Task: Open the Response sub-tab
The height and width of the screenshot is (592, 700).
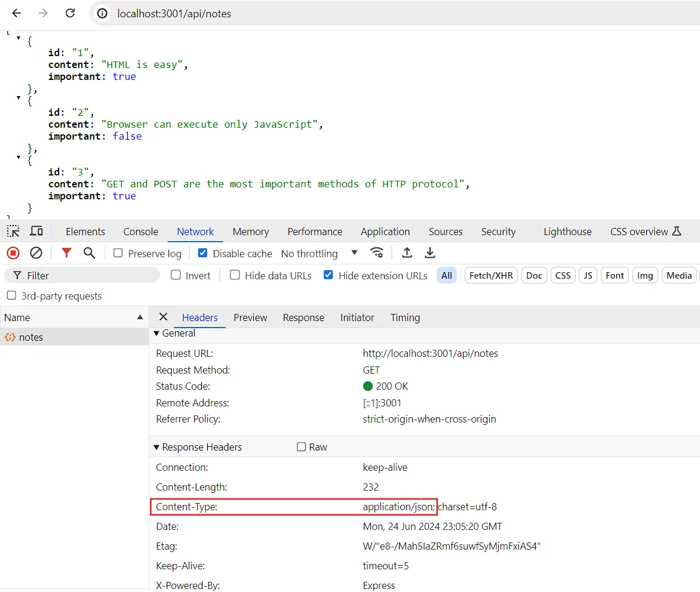Action: tap(303, 317)
